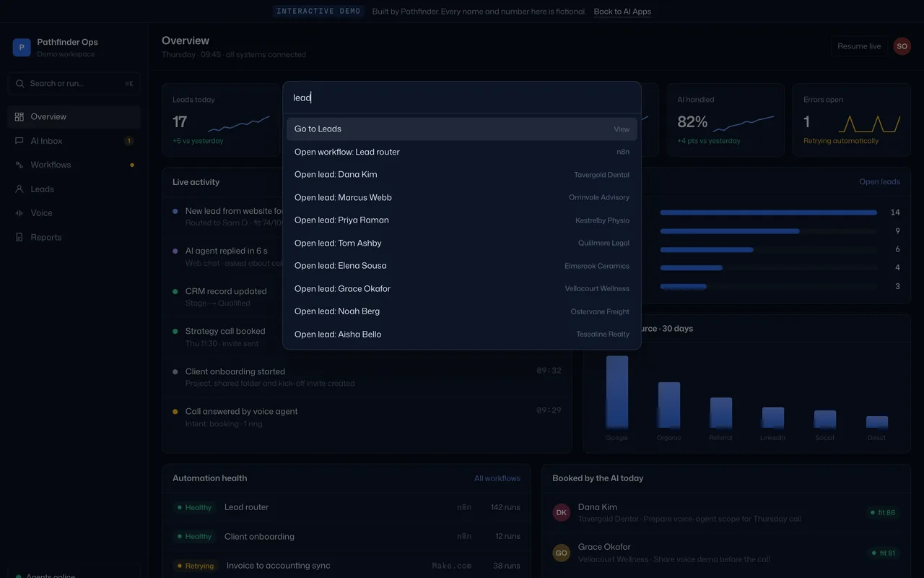Click the 'fit 86' badge
This screenshot has width=924, height=578.
(884, 513)
